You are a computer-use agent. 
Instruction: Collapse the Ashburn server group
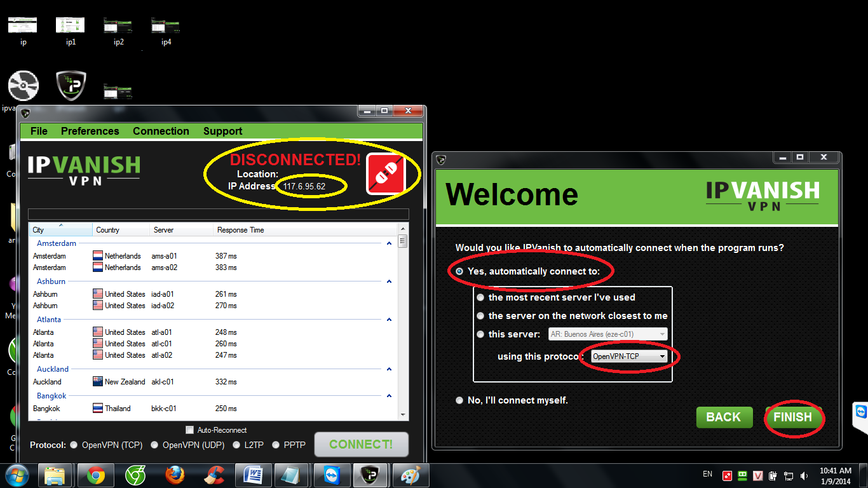pos(390,281)
